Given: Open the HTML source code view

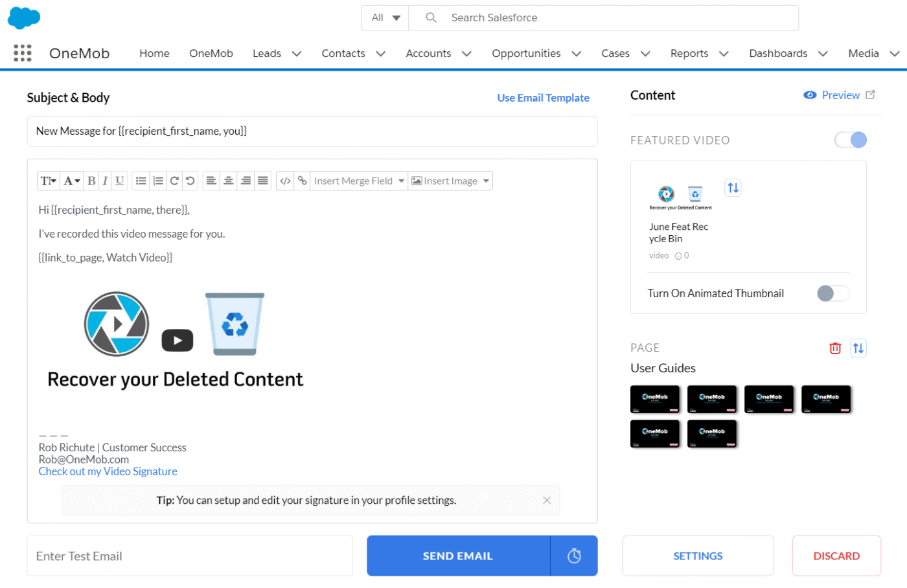Looking at the screenshot, I should [285, 181].
